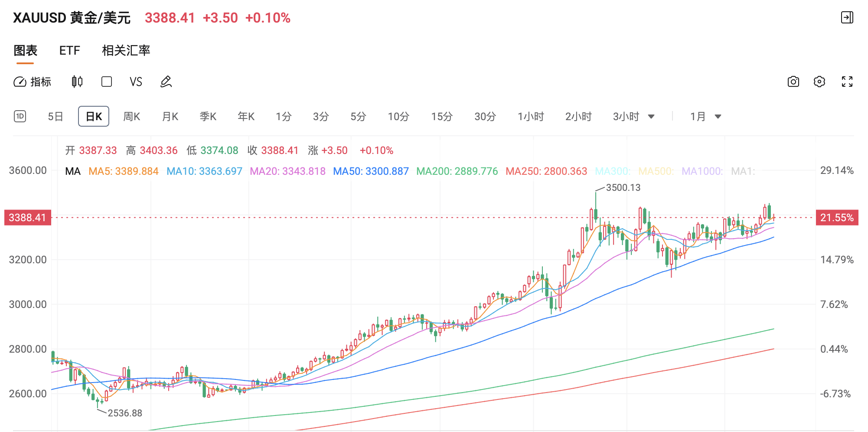This screenshot has height=432, width=868.
Task: Expand the hourly timeframe dropdown arrow
Action: point(651,117)
